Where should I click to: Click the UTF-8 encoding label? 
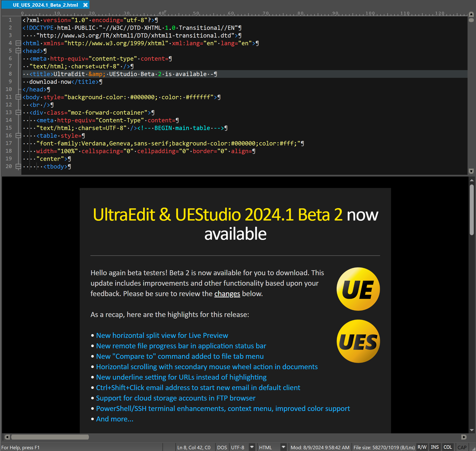click(x=238, y=447)
